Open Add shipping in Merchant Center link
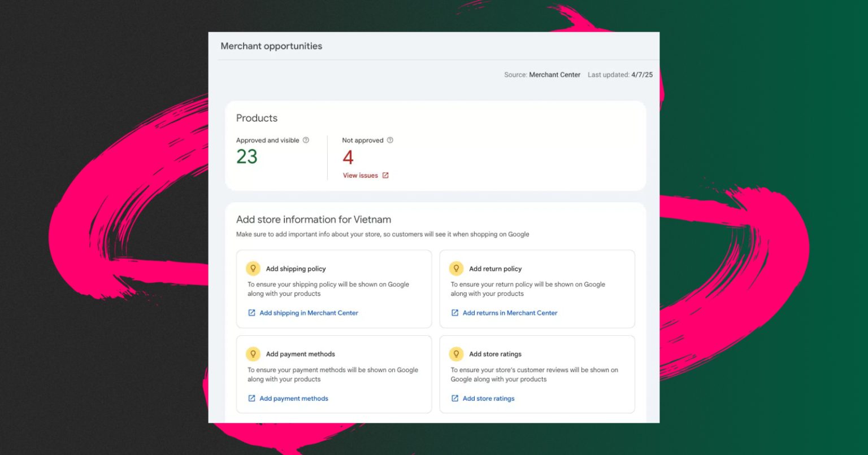The height and width of the screenshot is (455, 868). tap(309, 313)
